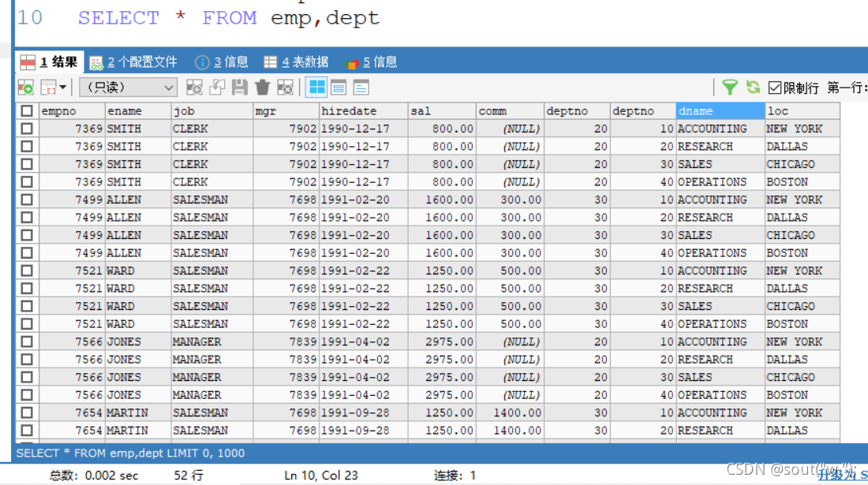The image size is (868, 485).
Task: Check the first SMITH row with ACCOUNTING
Action: point(27,129)
